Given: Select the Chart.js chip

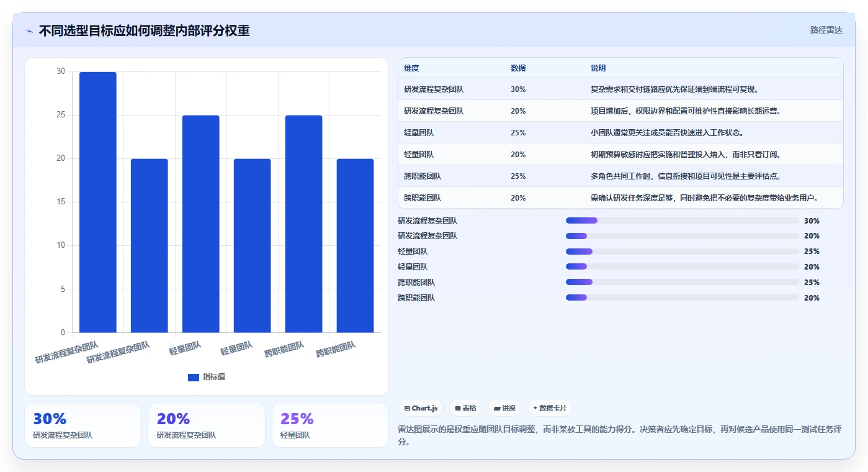Looking at the screenshot, I should 421,408.
